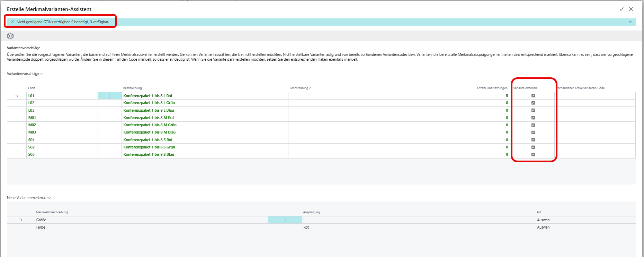Expand the notification bar chevron on the right
The width and height of the screenshot is (644, 257).
tap(630, 22)
